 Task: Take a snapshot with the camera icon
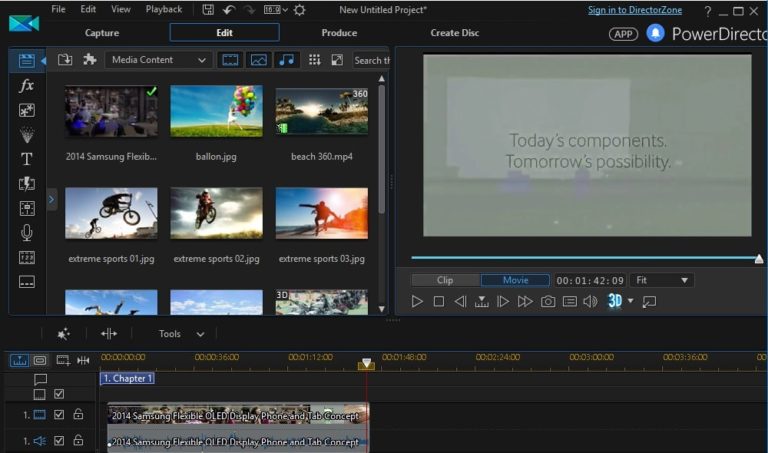coord(548,301)
